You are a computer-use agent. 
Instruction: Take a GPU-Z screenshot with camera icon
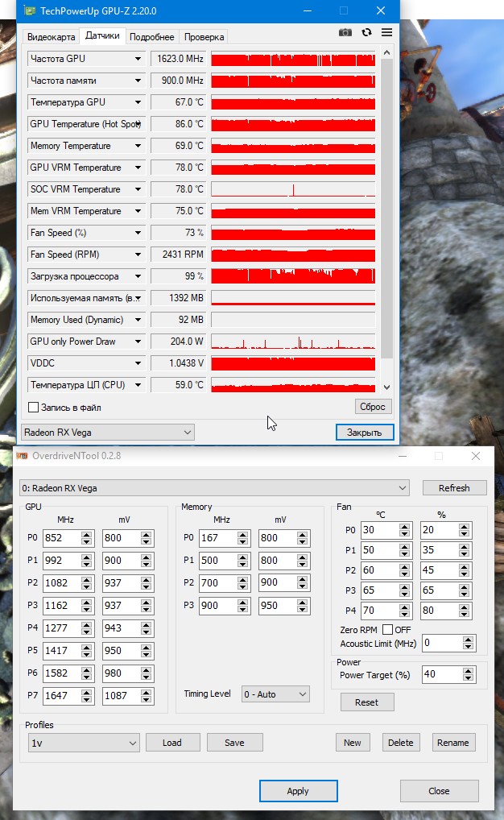(345, 32)
